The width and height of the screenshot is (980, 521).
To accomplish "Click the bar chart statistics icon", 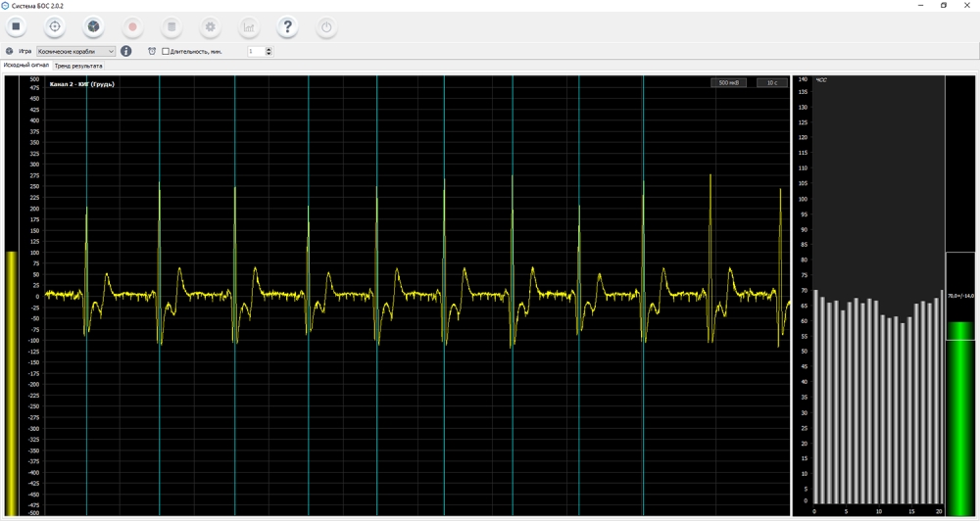I will 249,27.
